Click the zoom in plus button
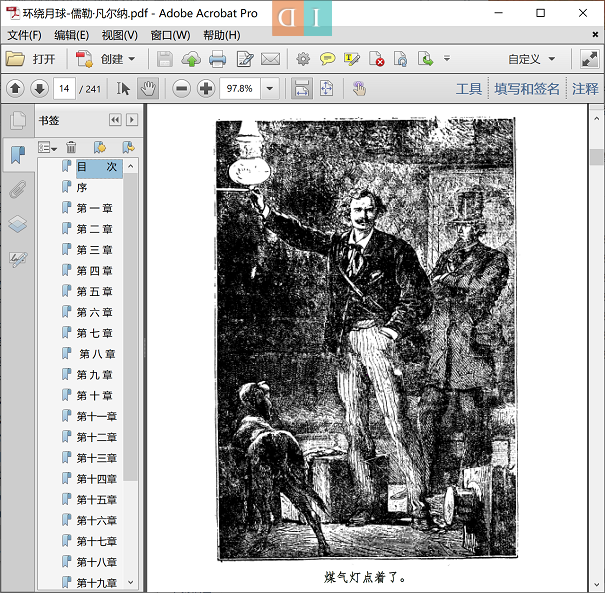The image size is (605, 593). (206, 89)
